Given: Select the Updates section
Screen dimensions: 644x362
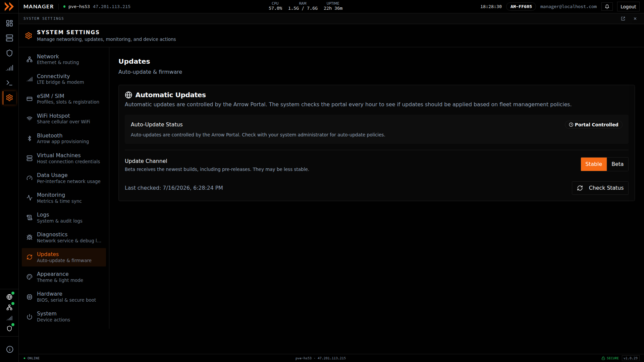Looking at the screenshot, I should (64, 257).
